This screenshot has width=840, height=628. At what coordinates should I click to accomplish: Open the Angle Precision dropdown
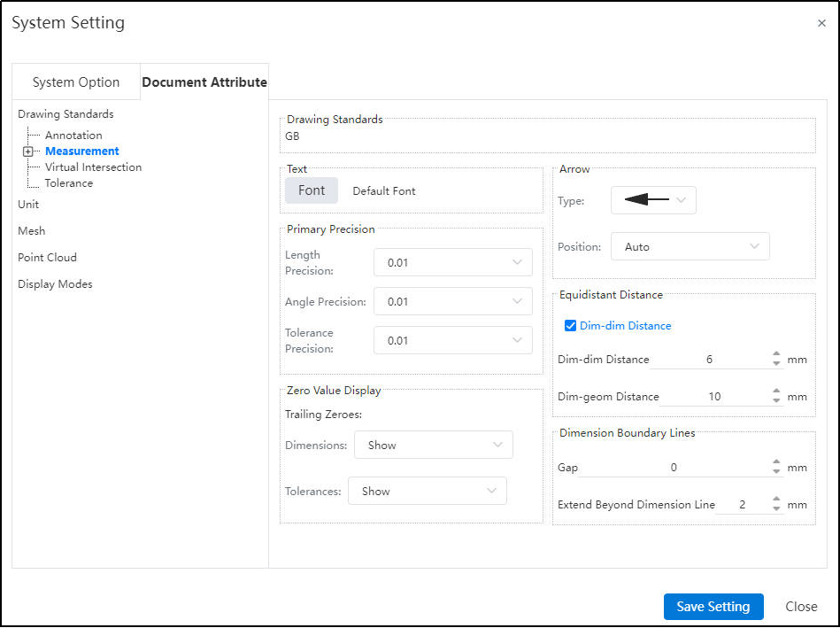click(452, 301)
